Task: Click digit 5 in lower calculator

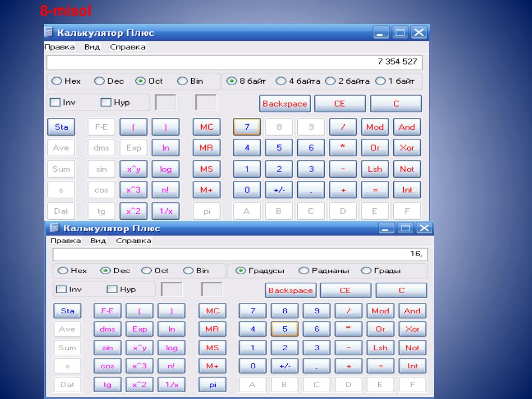Action: 285,329
